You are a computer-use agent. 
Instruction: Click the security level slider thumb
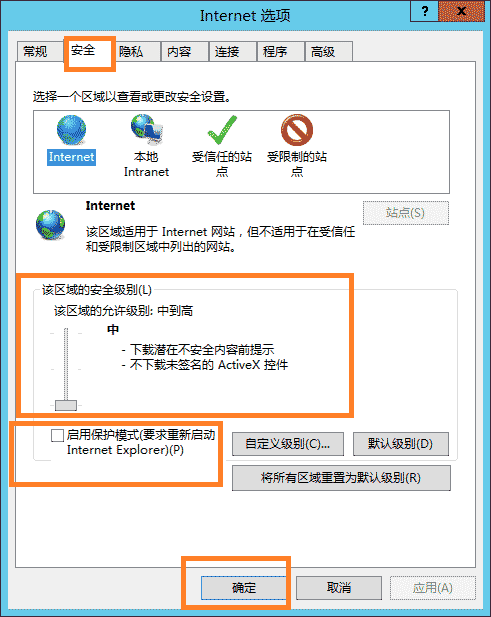(x=66, y=405)
